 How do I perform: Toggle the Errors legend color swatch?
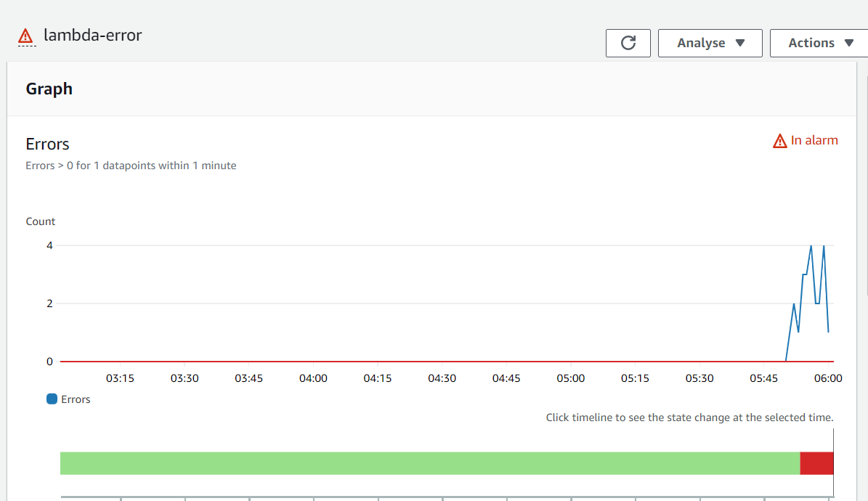[x=52, y=399]
